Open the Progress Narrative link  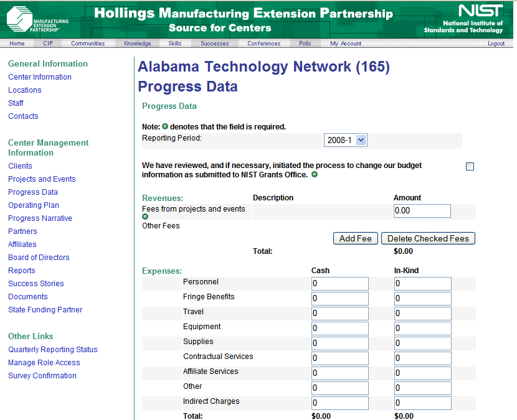[x=40, y=218]
